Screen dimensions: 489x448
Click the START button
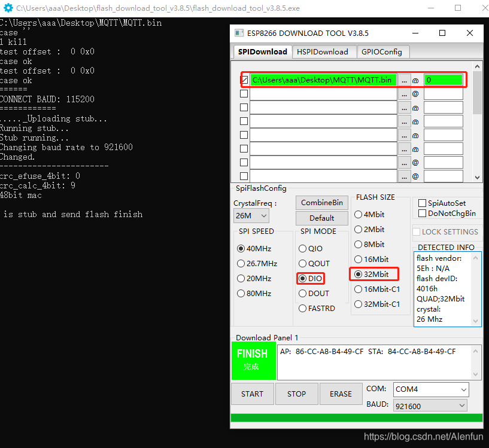point(253,394)
